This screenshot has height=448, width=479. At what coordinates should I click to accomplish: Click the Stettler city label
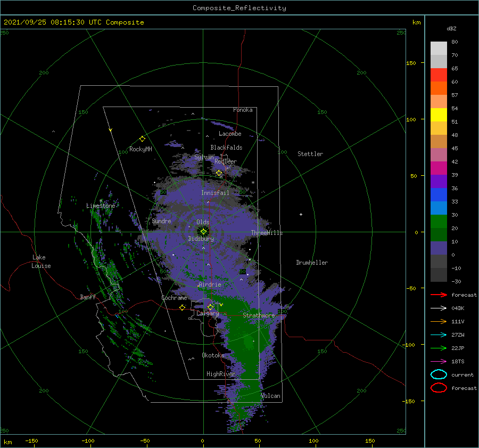pos(310,154)
